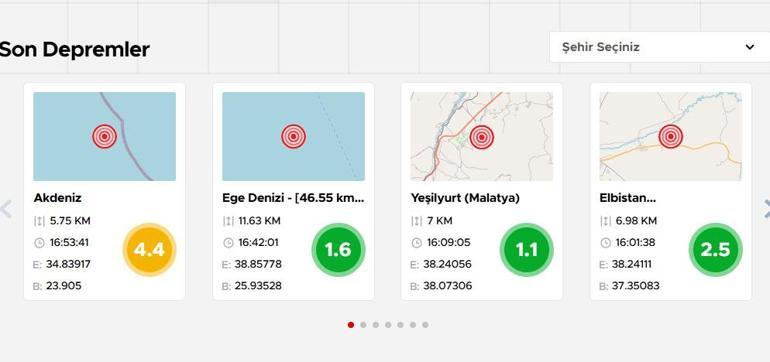
Task: Open the Akdeniz earthquake map thumbnail
Action: pos(105,137)
